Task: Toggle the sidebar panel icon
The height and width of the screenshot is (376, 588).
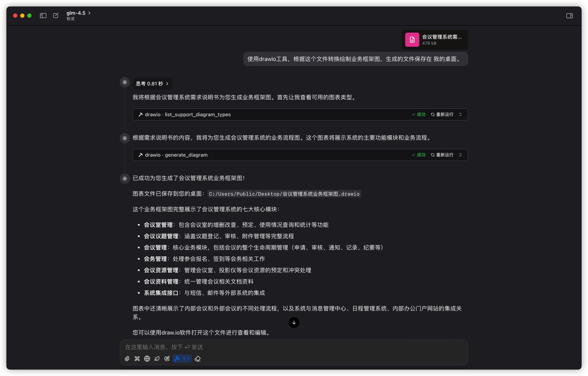Action: (x=43, y=16)
